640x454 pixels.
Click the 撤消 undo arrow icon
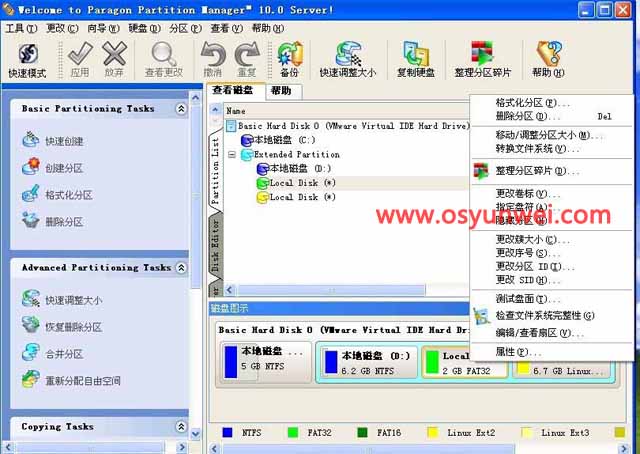(213, 54)
